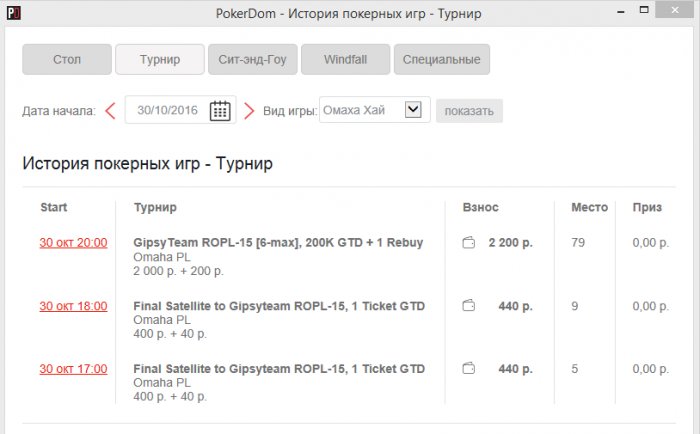Click the Дата начала label
Viewport: 700px width, 434px height.
point(59,111)
